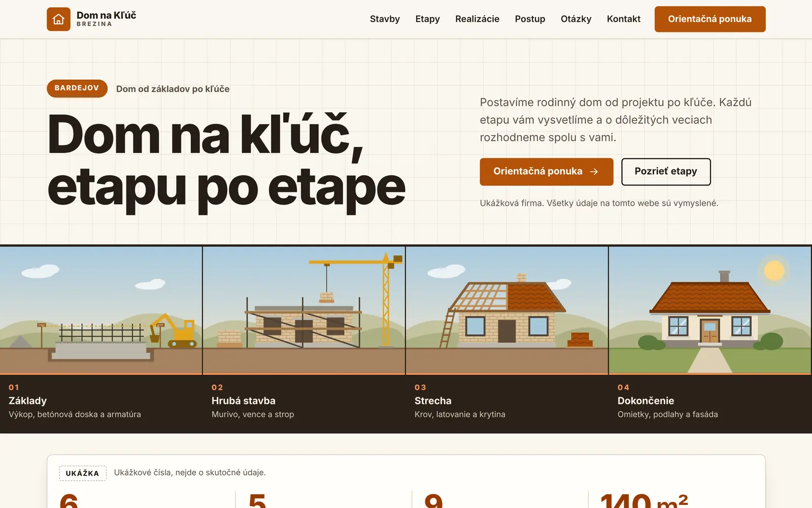
Task: Click the UKÁŽKA label badge
Action: coord(83,473)
